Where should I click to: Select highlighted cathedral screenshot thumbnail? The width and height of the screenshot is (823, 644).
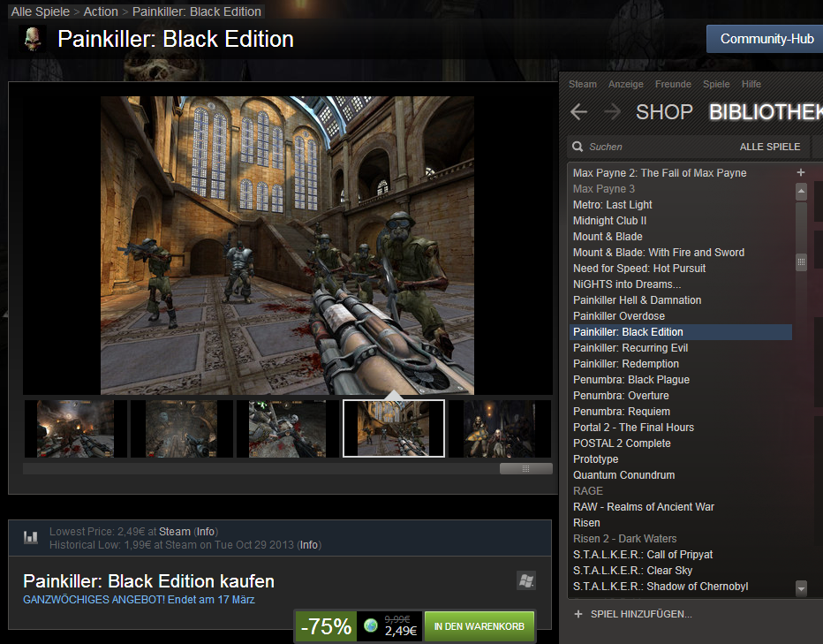click(x=394, y=428)
